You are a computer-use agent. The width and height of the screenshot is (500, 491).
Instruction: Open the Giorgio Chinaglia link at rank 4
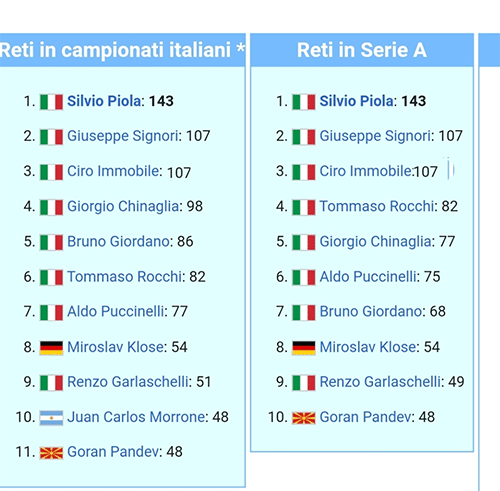tap(123, 207)
